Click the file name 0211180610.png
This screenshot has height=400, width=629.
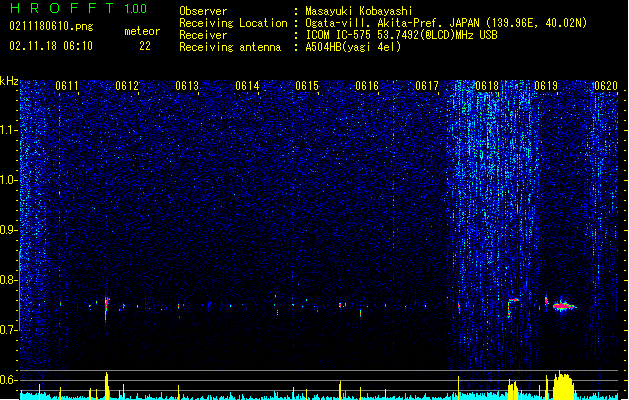point(51,27)
